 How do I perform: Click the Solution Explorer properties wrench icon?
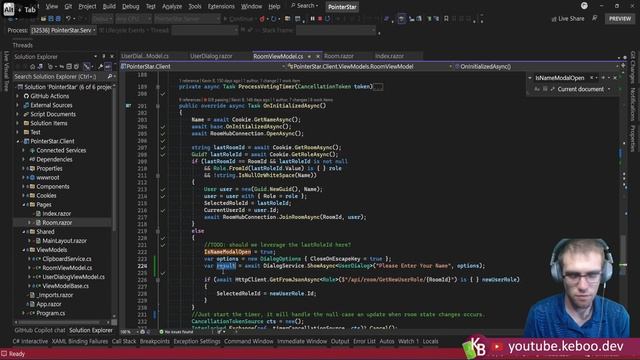click(x=100, y=67)
